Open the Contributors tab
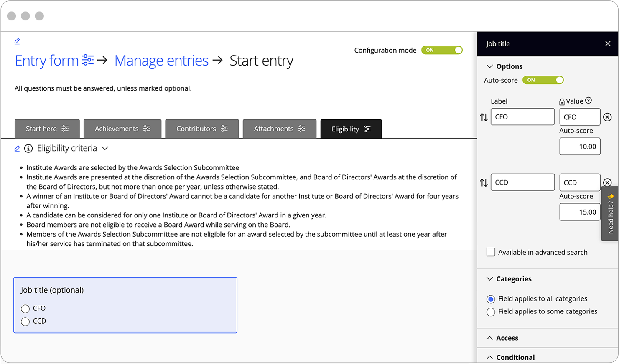The width and height of the screenshot is (619, 364). click(x=202, y=129)
